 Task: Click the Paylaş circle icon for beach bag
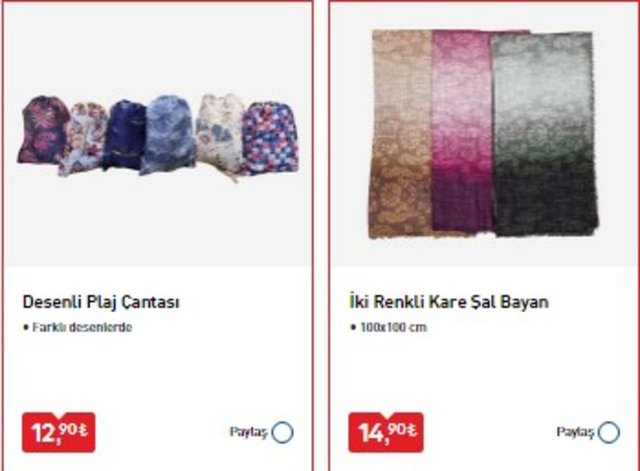pyautogui.click(x=282, y=432)
